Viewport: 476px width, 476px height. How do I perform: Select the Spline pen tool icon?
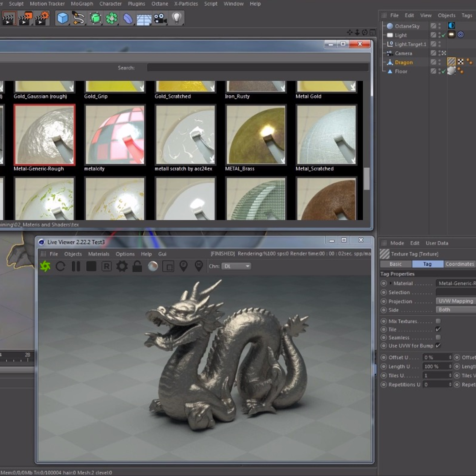[x=79, y=18]
